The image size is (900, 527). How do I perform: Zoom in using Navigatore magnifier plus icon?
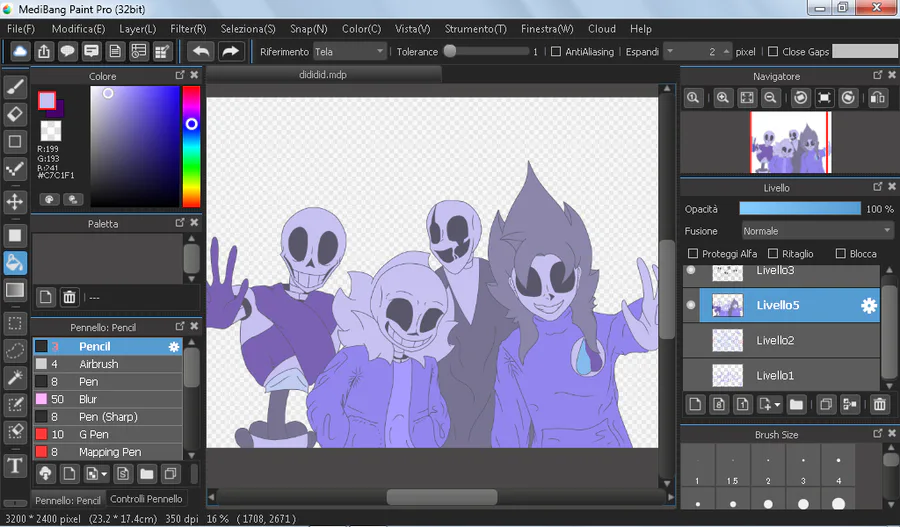pos(723,98)
